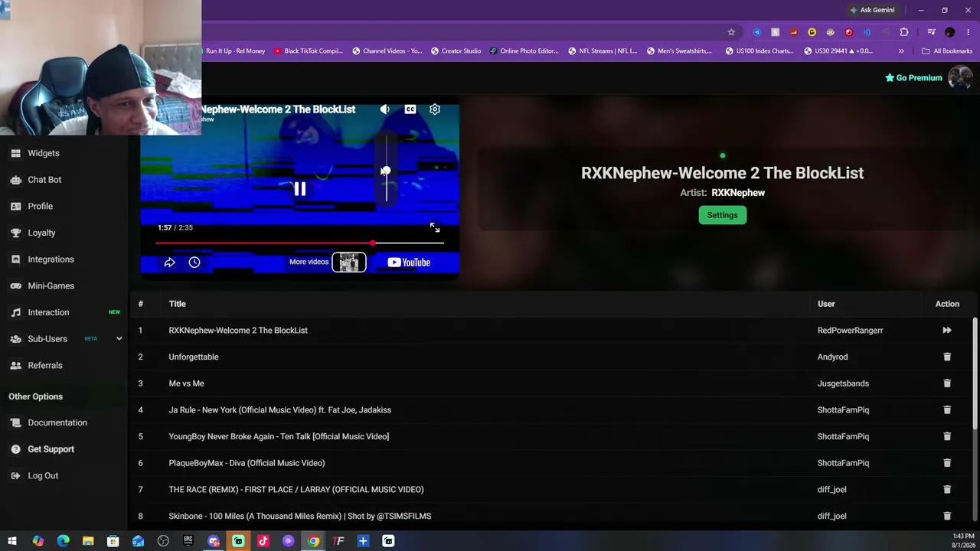980x551 pixels.
Task: Click the red video progress bar
Action: 299,243
